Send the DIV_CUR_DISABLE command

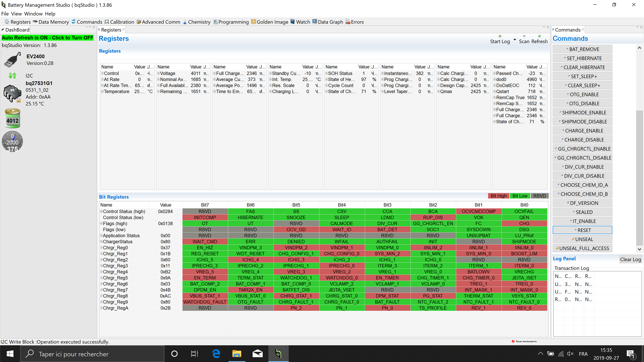(x=582, y=176)
